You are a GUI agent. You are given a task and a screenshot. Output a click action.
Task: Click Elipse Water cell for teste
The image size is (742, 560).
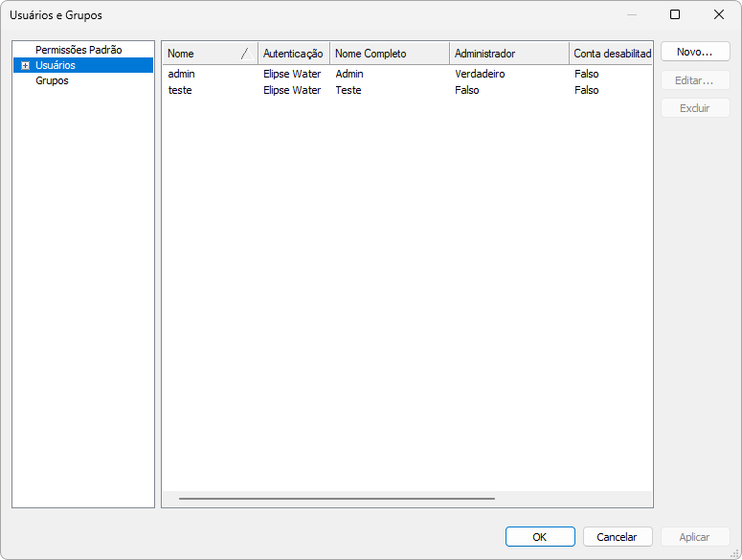point(292,90)
